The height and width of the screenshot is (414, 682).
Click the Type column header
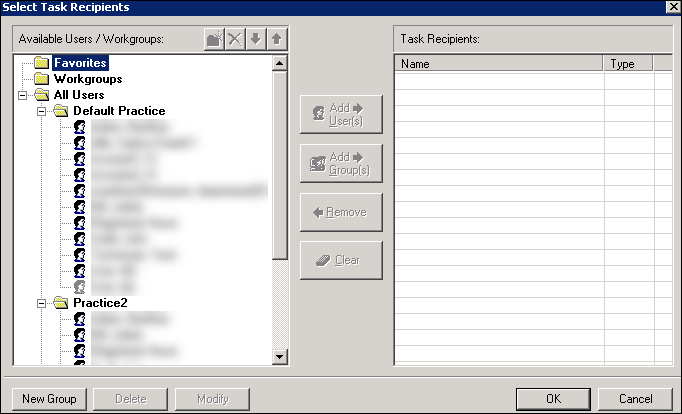628,64
